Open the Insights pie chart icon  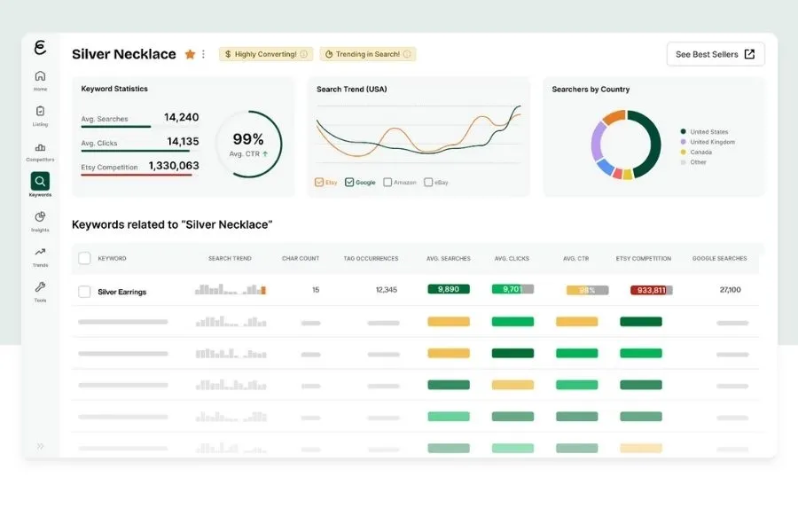(40, 217)
